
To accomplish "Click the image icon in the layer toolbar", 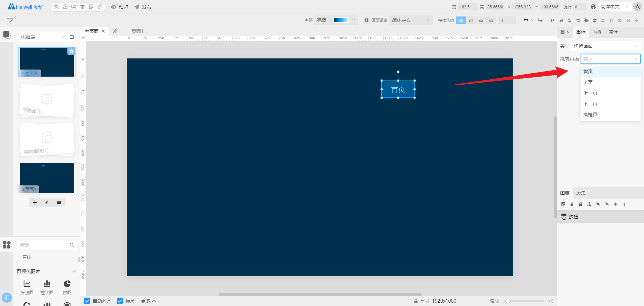I will click(563, 204).
